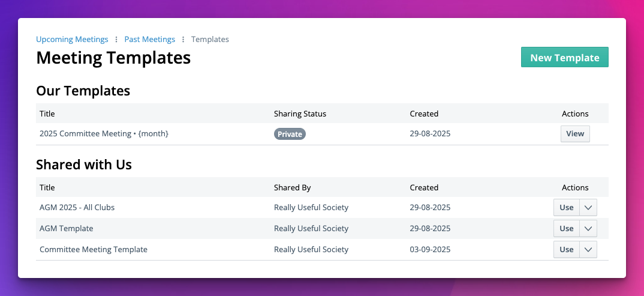View the 2025 Committee Meeting template
Image resolution: width=644 pixels, height=296 pixels.
574,134
